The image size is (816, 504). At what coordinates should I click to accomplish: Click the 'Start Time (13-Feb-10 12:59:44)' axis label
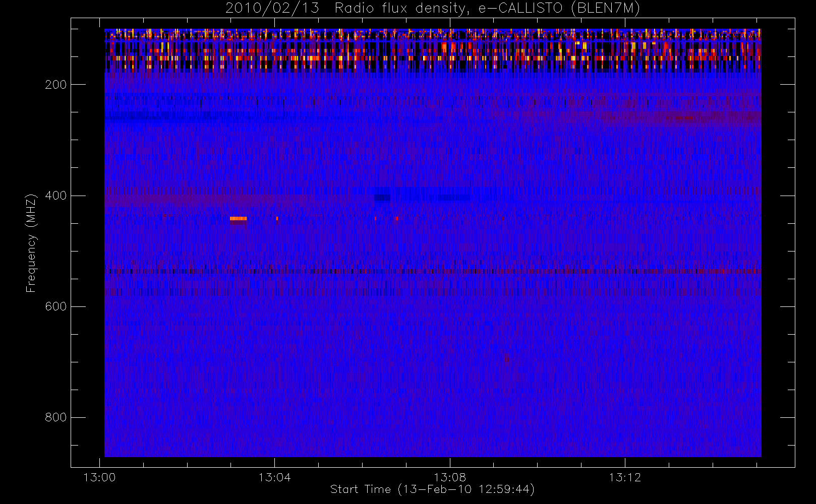[432, 489]
